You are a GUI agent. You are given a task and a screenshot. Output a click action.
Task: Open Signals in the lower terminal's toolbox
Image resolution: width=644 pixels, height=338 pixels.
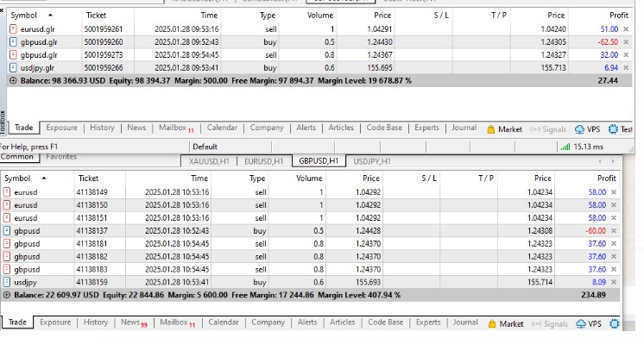(x=550, y=323)
